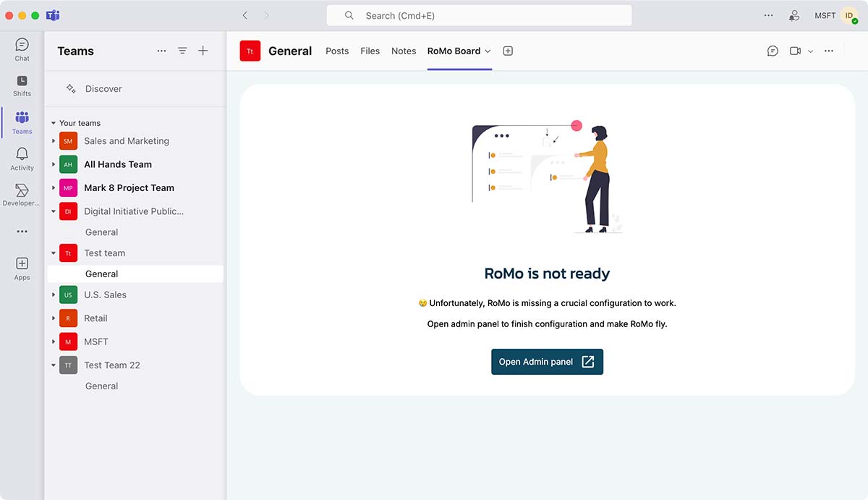Show more apps from the rail ellipsis
The width and height of the screenshot is (868, 500).
pyautogui.click(x=22, y=232)
